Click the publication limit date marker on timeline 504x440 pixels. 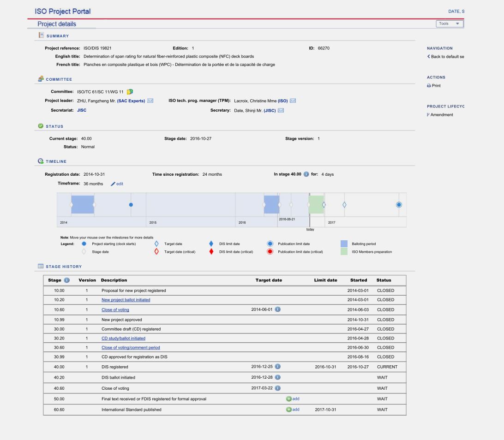pos(399,204)
